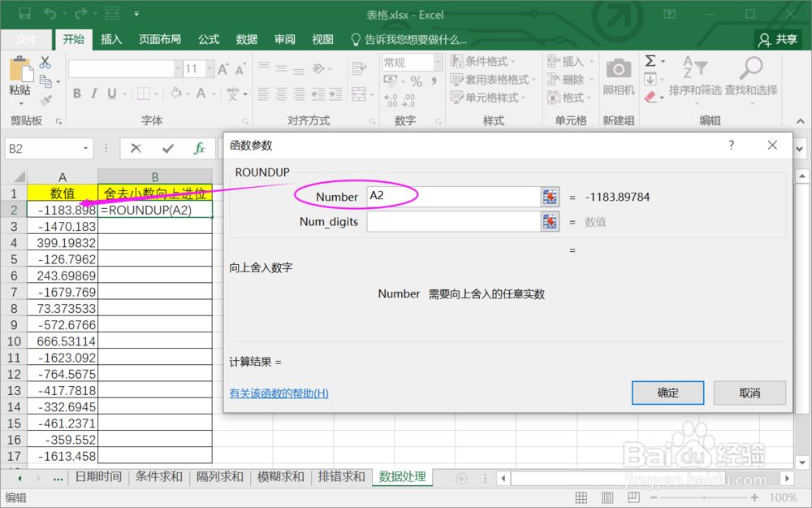
Task: Click the align left icon
Action: coord(264,93)
